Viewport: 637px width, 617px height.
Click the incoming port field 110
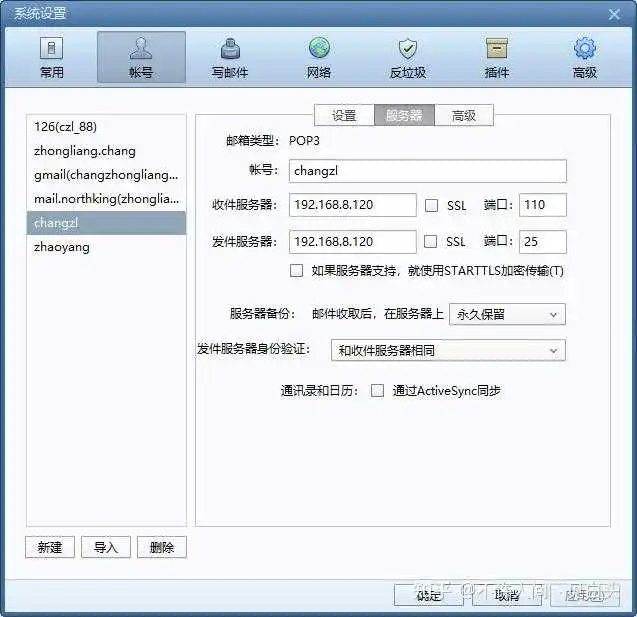(x=543, y=205)
